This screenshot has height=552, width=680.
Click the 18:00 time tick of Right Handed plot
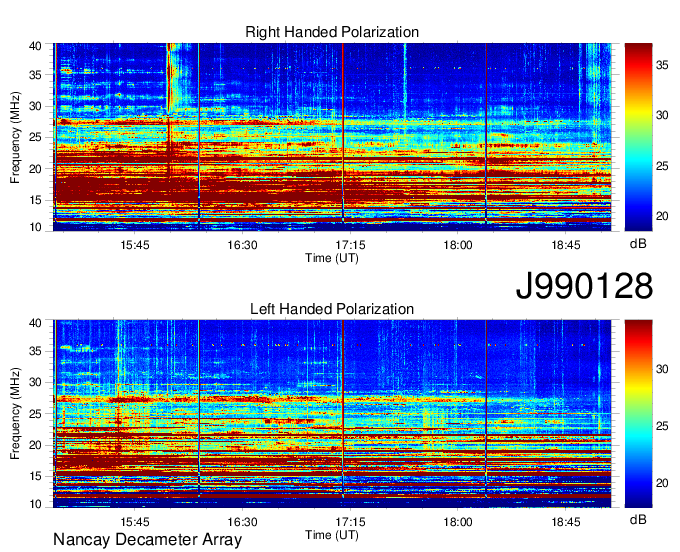click(458, 245)
